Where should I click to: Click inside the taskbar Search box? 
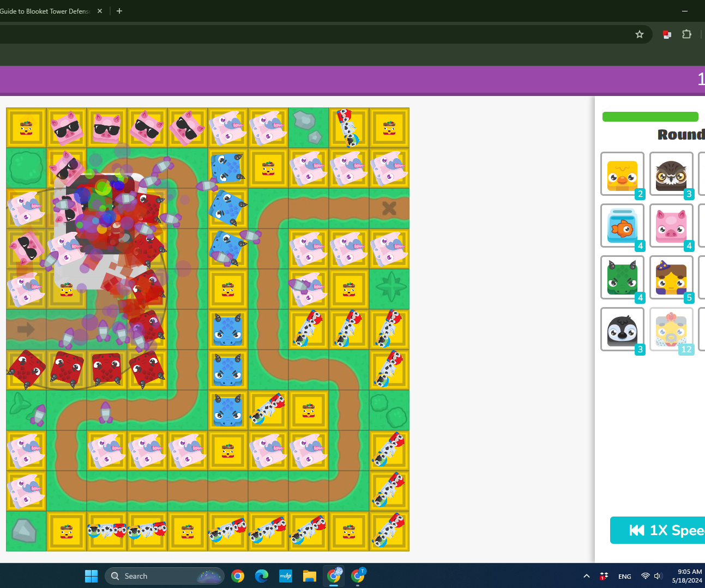164,576
